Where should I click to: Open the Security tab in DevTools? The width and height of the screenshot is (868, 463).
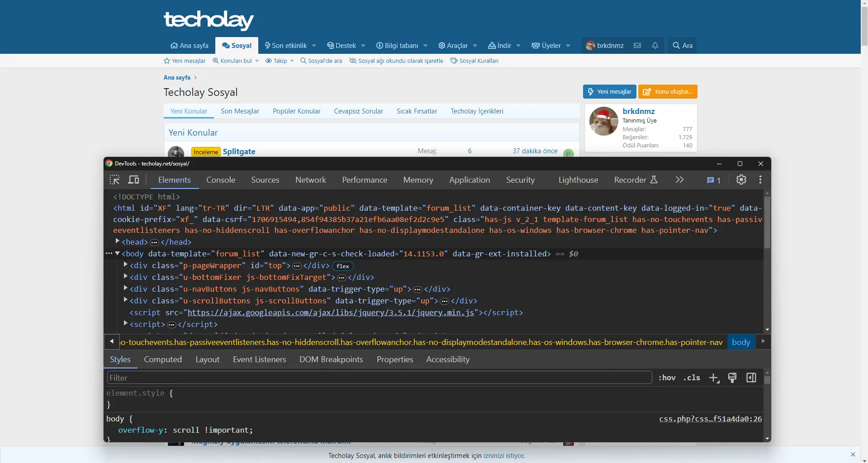click(520, 180)
